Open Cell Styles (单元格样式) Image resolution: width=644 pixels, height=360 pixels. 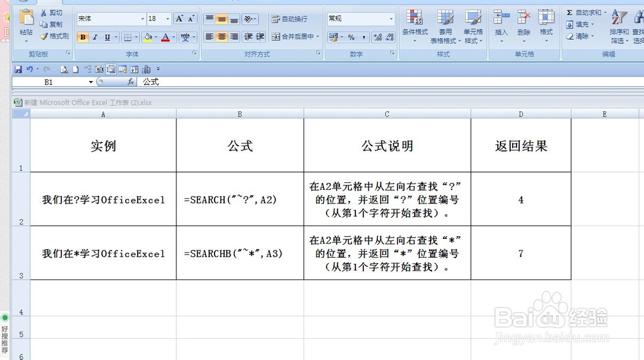[473, 26]
